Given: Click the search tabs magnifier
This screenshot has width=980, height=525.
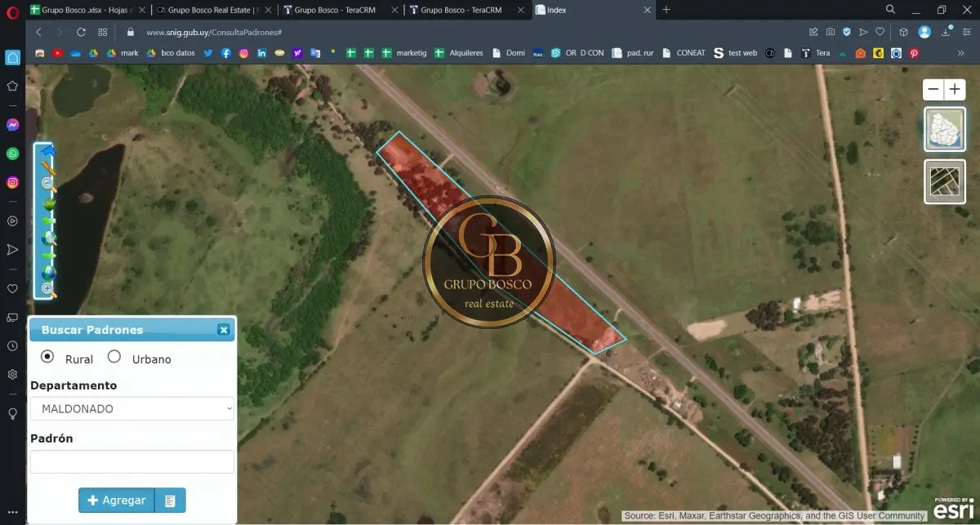Looking at the screenshot, I should pyautogui.click(x=891, y=10).
